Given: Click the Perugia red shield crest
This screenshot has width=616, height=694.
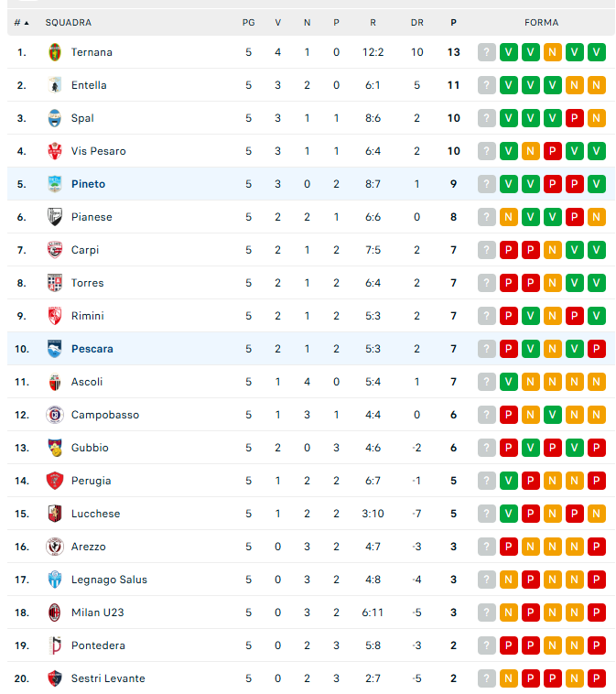Looking at the screenshot, I should click(x=54, y=481).
